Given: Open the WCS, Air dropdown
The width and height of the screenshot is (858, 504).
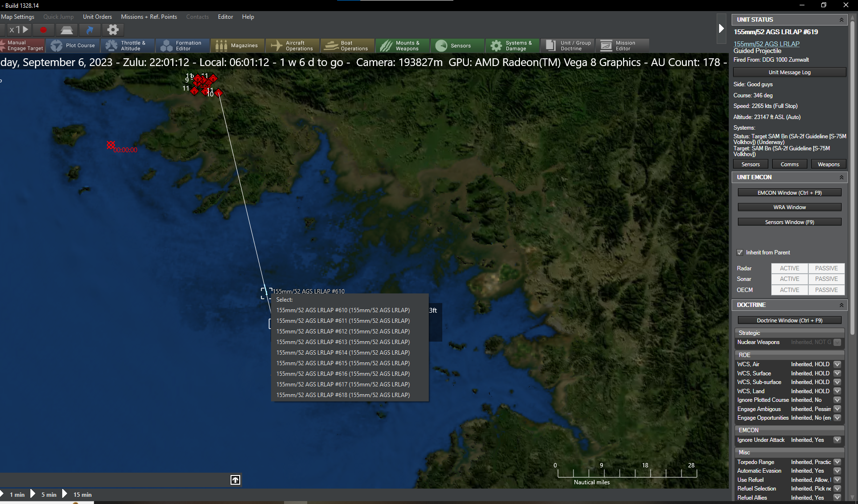Looking at the screenshot, I should 837,364.
